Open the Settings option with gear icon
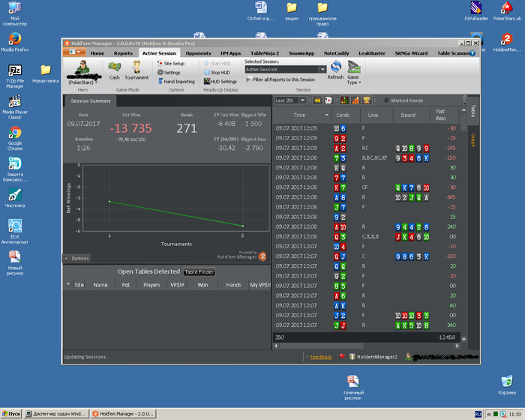 [x=169, y=72]
